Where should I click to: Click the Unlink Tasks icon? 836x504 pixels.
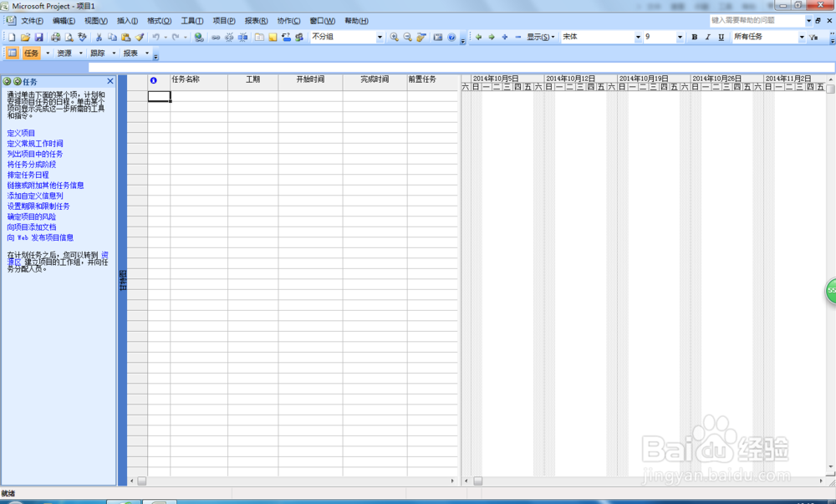click(x=229, y=38)
